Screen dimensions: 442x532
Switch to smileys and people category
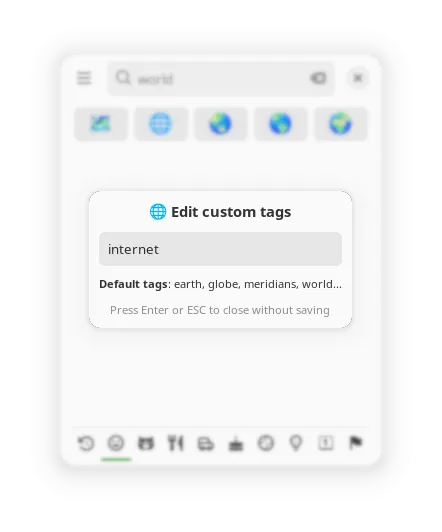[x=116, y=443]
